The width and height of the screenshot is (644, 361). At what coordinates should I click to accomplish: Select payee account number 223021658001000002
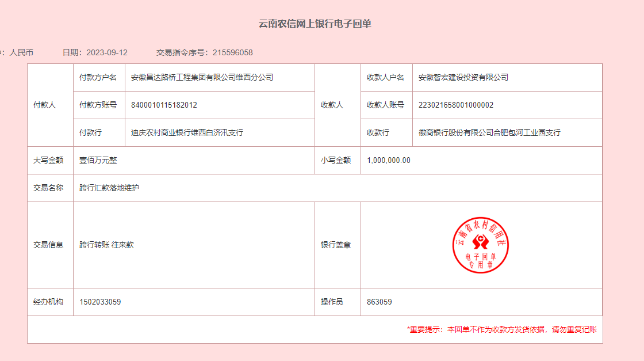[456, 105]
